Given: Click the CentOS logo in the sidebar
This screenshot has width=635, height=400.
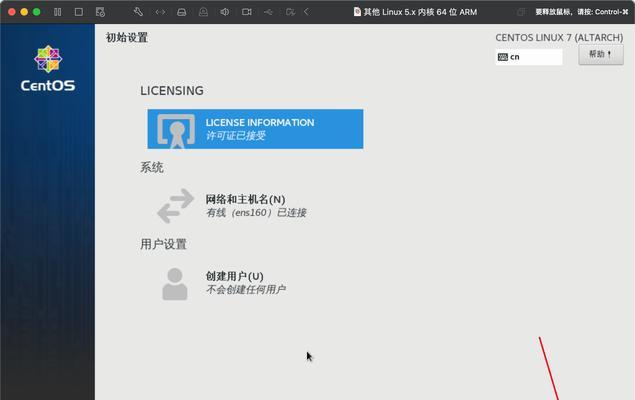Looking at the screenshot, I should pos(48,68).
